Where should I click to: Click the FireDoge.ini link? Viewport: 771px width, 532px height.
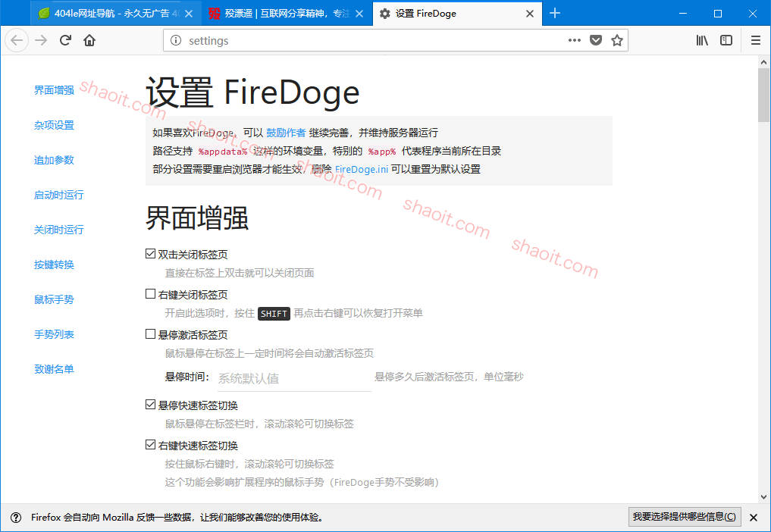[x=362, y=169]
